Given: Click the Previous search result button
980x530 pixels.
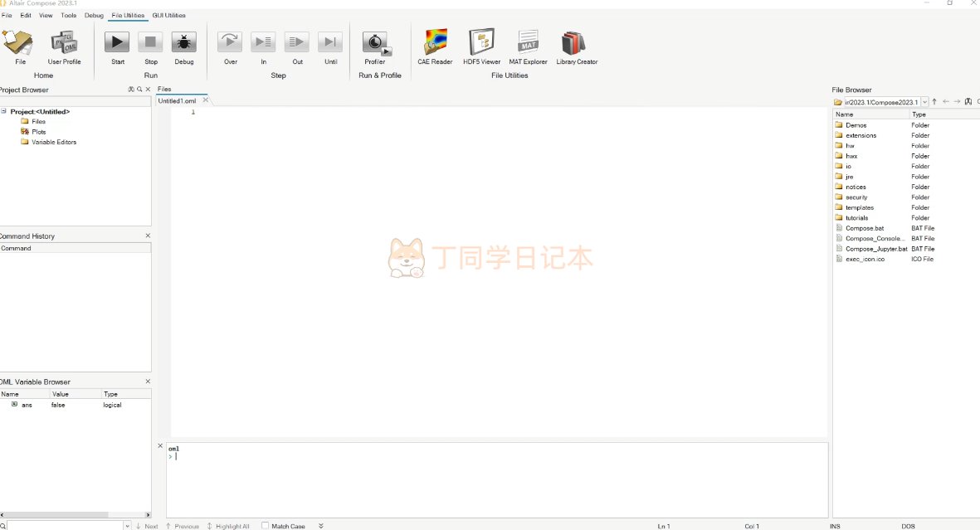Looking at the screenshot, I should coord(182,526).
